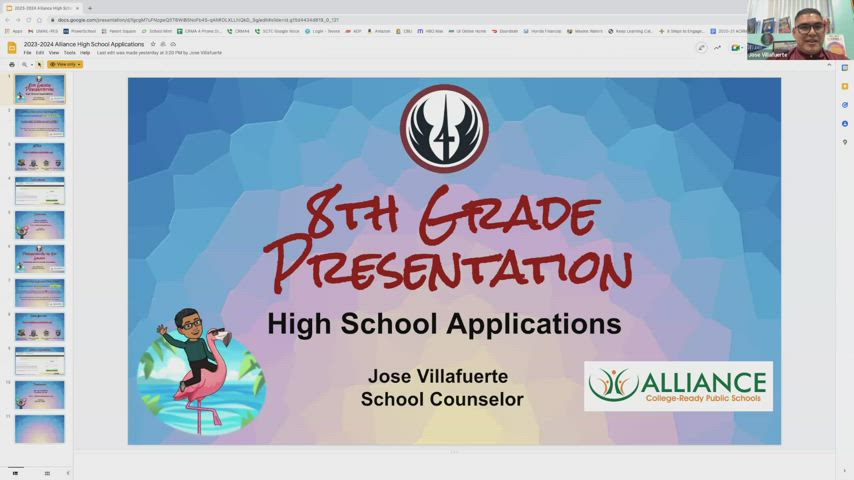Image resolution: width=854 pixels, height=480 pixels.
Task: Click the browser home button
Action: [39, 20]
